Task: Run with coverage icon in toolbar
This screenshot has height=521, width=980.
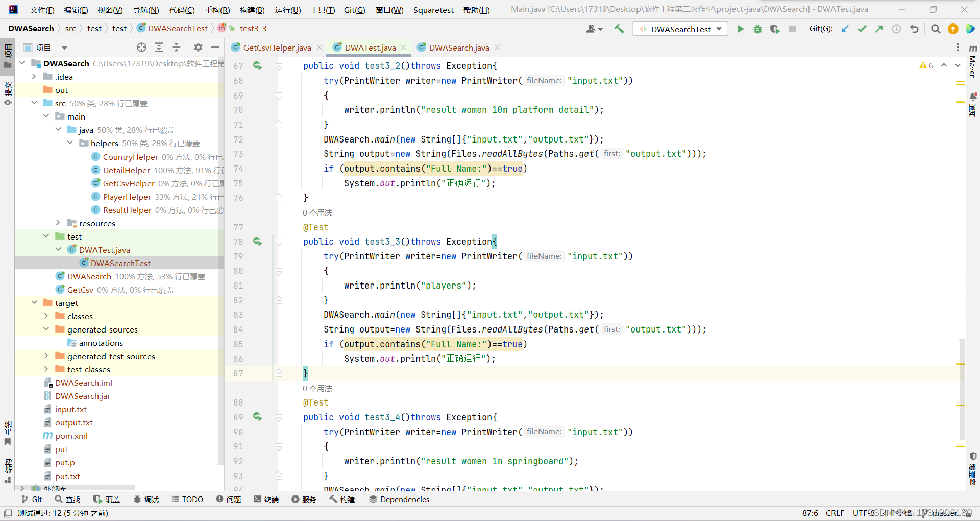Action: point(775,29)
